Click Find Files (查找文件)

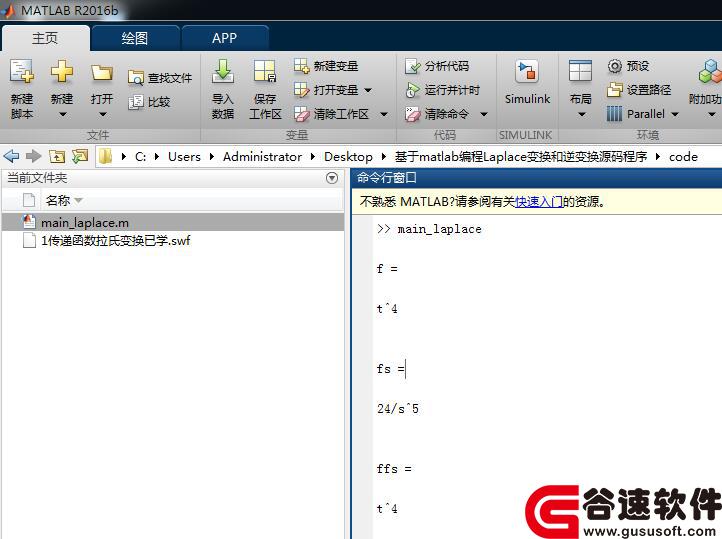pos(160,78)
